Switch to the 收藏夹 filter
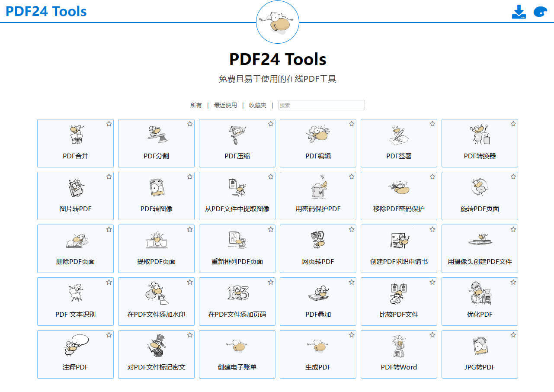The image size is (554, 392). coord(258,105)
